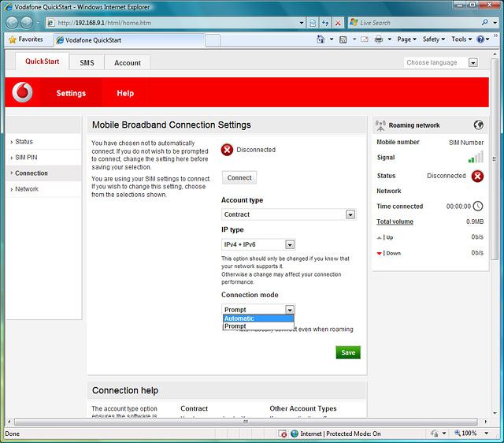Open the Help menu in red bar
Image resolution: width=504 pixels, height=443 pixels.
tap(125, 93)
